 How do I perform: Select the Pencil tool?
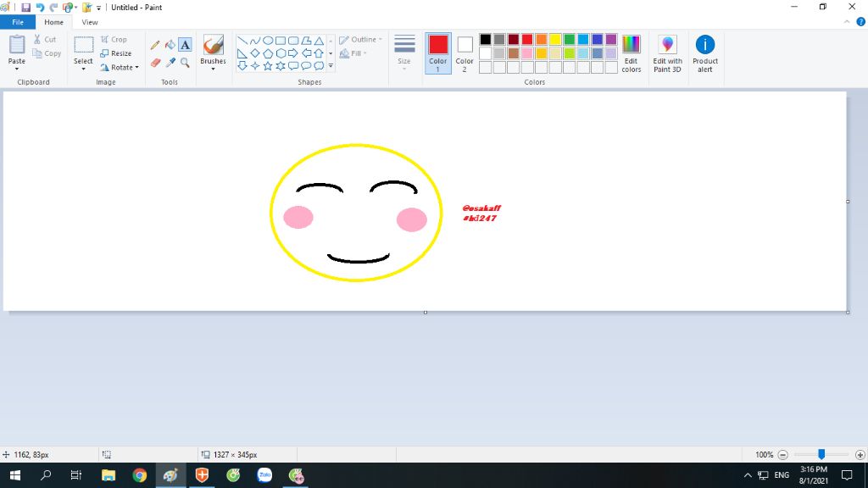click(155, 45)
